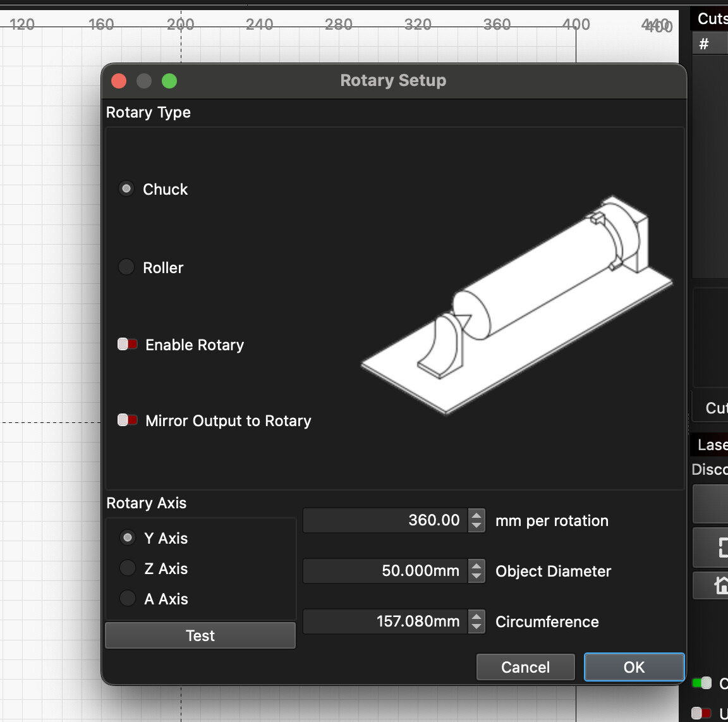Choose Z Axis as the rotary axis

(128, 568)
